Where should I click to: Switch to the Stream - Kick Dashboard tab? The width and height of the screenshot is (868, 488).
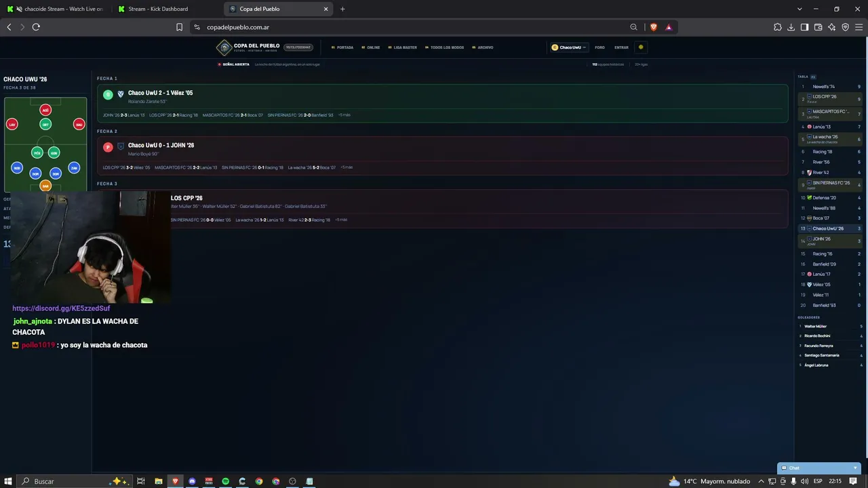[x=166, y=9]
